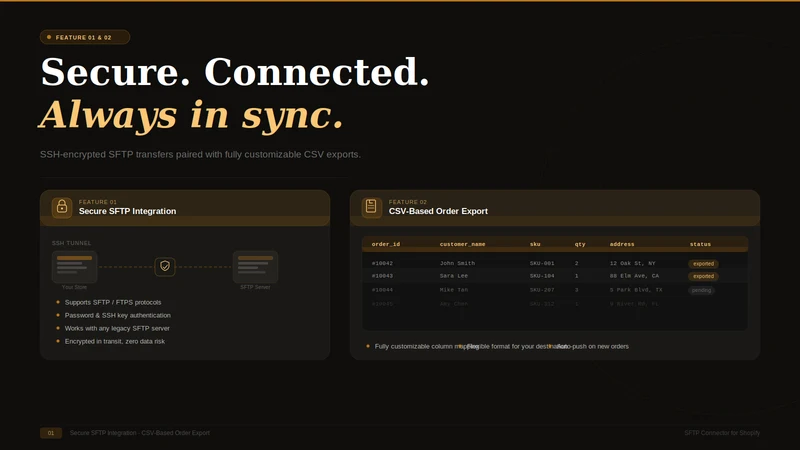Image resolution: width=800 pixels, height=450 pixels.
Task: Click Auto-push on new orders text
Action: click(x=593, y=346)
